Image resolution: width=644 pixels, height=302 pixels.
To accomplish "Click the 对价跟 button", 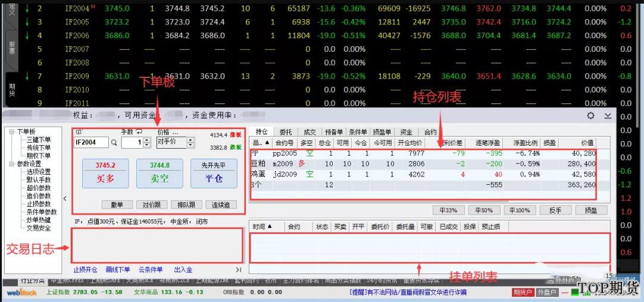I will click(152, 205).
